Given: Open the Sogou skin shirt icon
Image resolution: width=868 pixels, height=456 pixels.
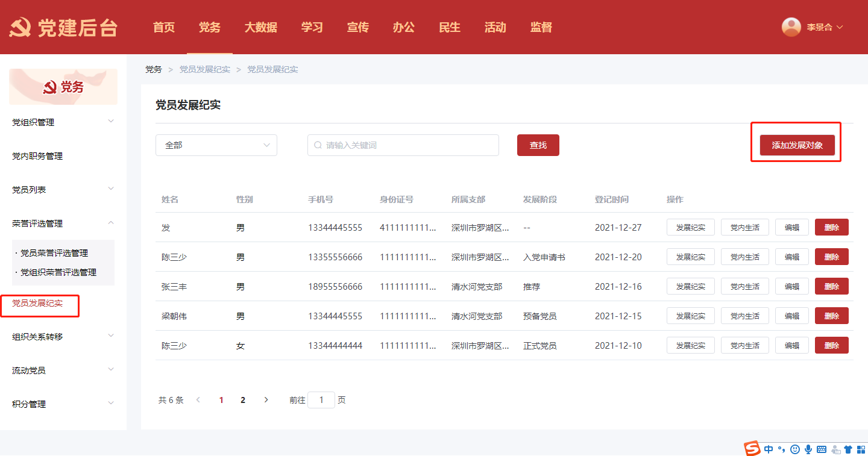Looking at the screenshot, I should (x=848, y=449).
